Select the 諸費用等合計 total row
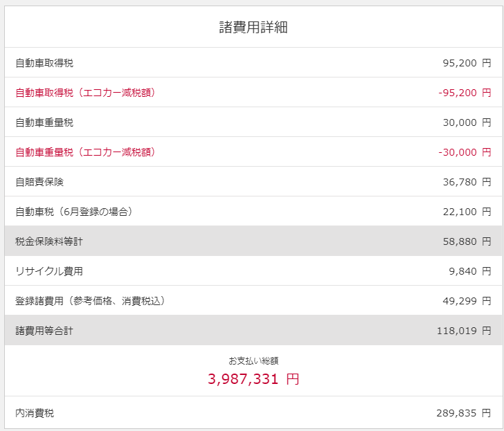 coord(253,330)
